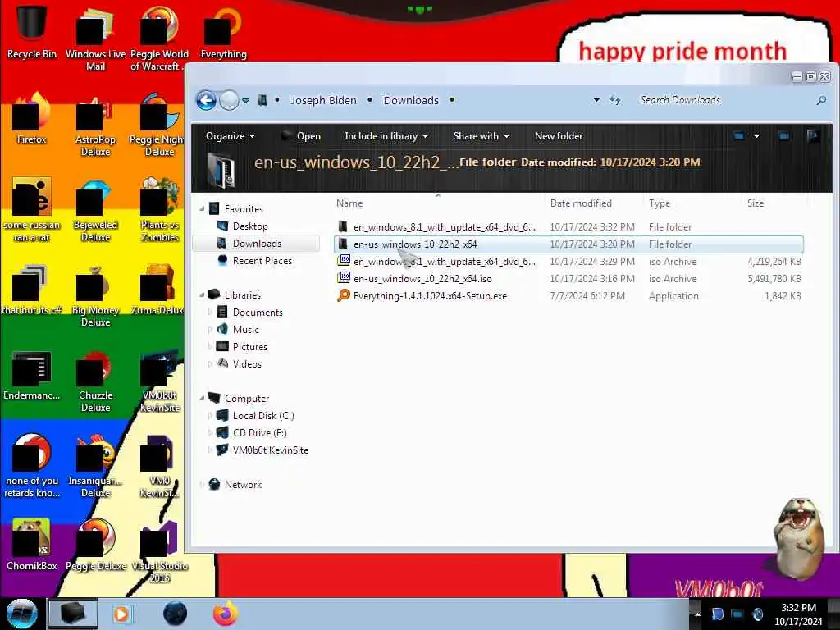Collapse the Computer tree section

[x=203, y=398]
